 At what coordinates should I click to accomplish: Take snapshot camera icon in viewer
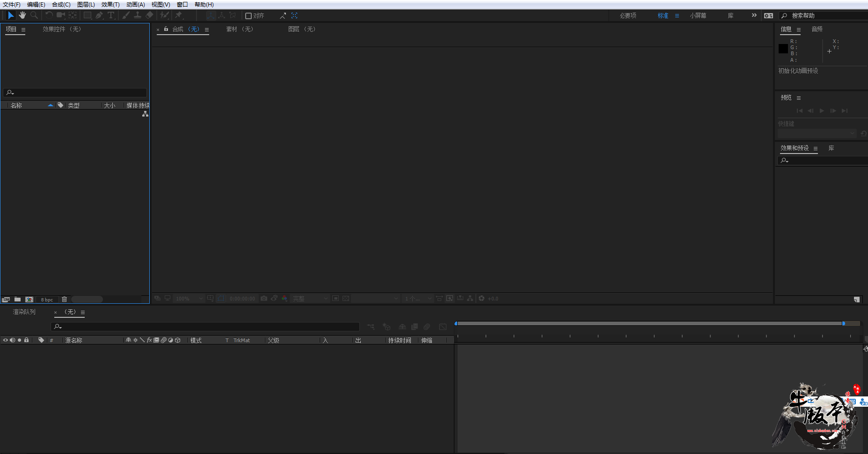click(264, 298)
